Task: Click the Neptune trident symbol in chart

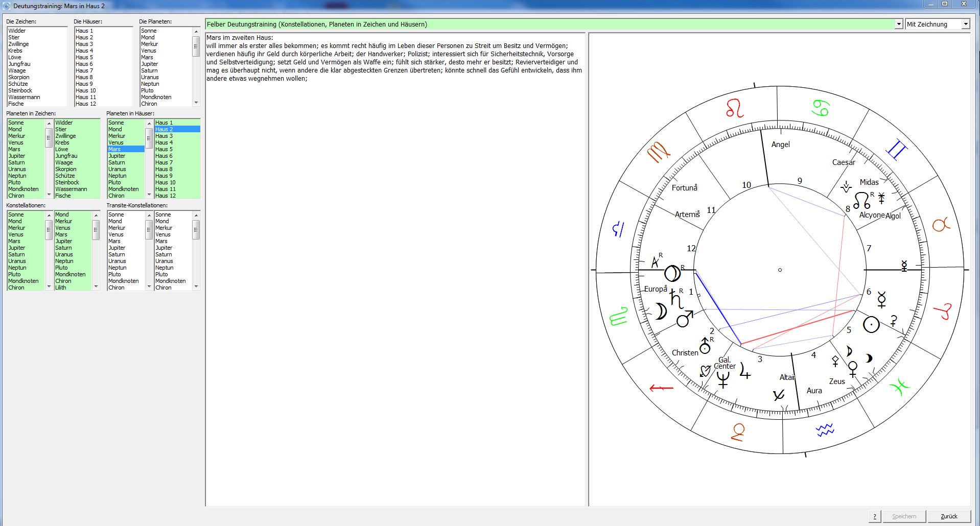Action: 722,379
